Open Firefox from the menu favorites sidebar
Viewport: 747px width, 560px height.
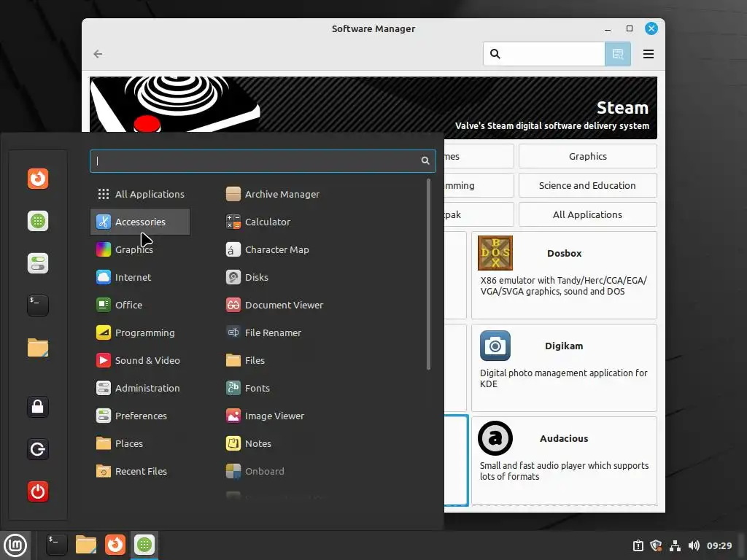click(x=38, y=179)
